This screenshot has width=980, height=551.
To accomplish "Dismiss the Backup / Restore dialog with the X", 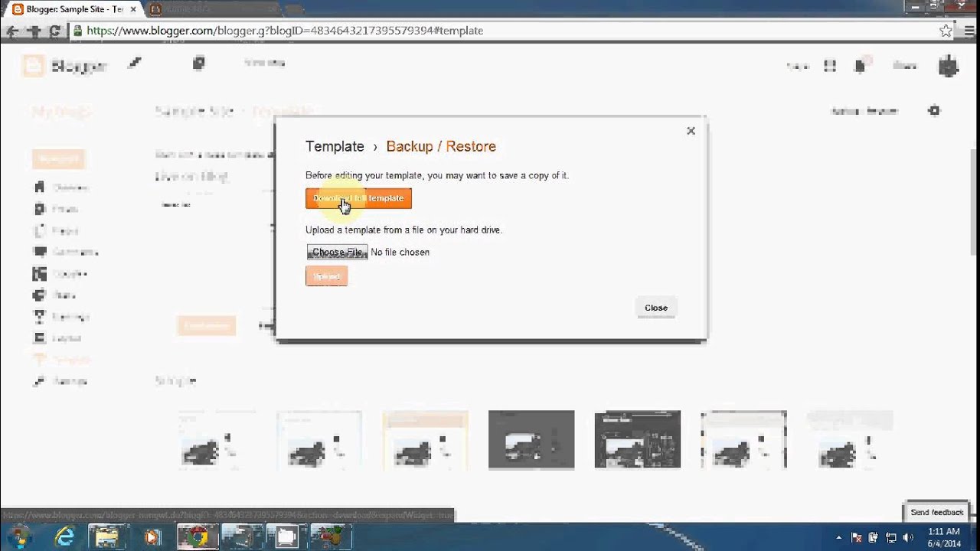I will (x=691, y=131).
